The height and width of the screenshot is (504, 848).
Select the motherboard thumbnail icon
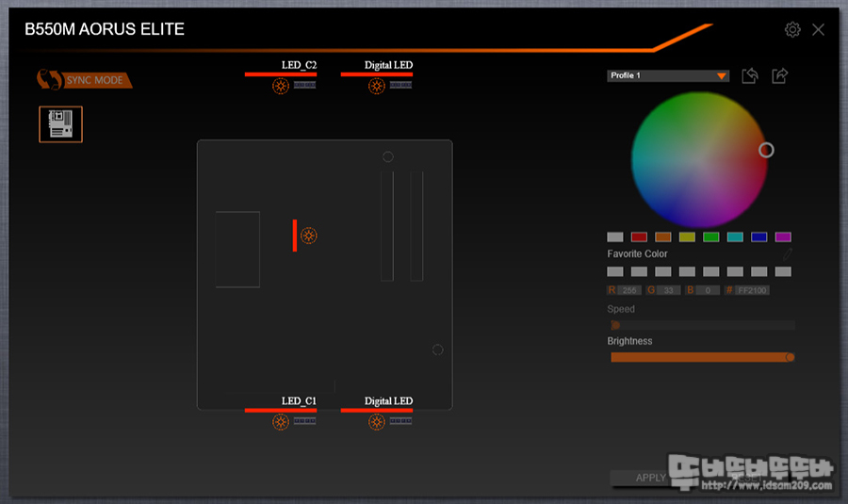(x=60, y=124)
